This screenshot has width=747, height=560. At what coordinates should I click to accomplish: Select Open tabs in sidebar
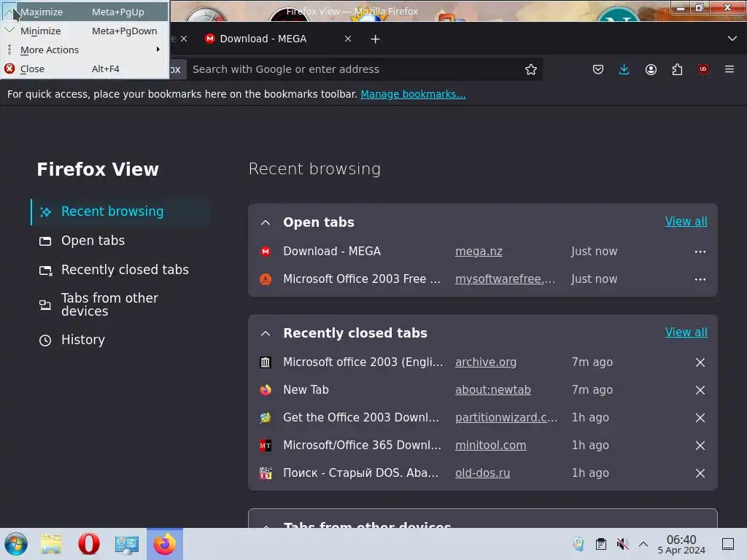[120, 241]
